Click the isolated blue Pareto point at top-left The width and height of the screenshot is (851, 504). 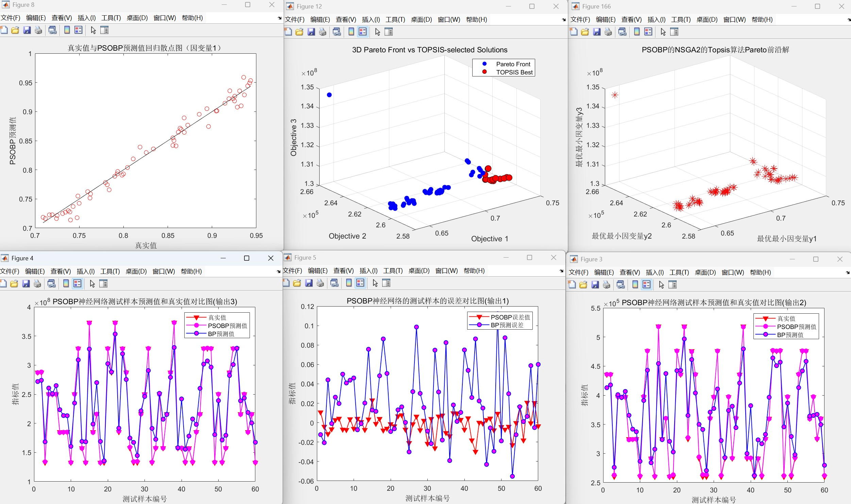point(329,95)
